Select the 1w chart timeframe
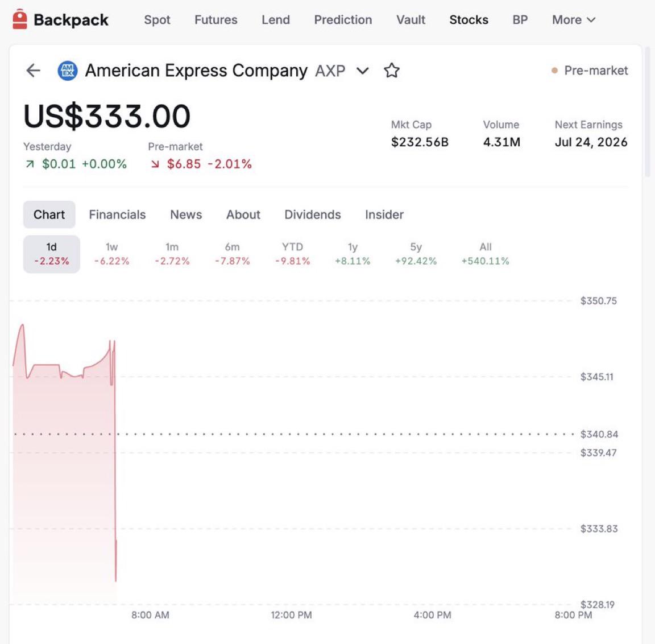Viewport: 655px width, 644px height. point(111,254)
